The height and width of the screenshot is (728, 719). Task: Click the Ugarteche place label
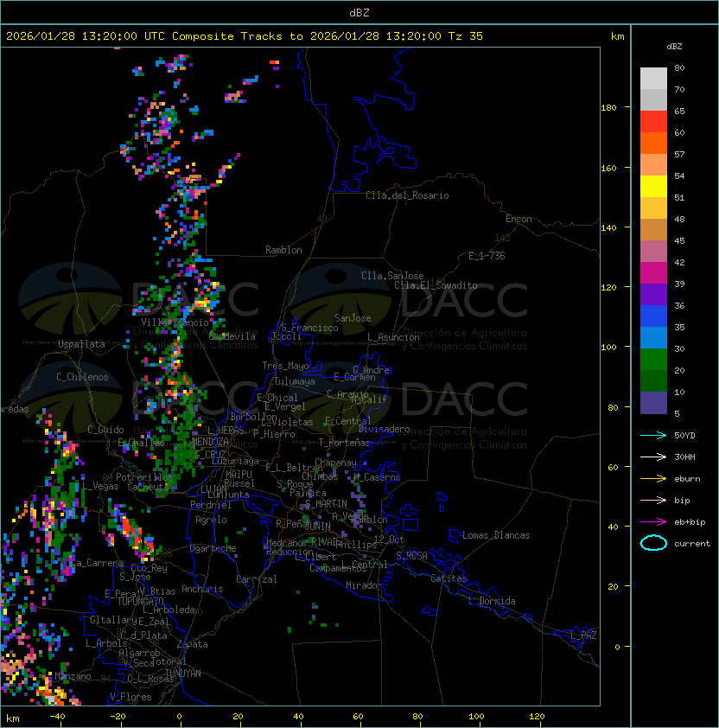[x=213, y=548]
